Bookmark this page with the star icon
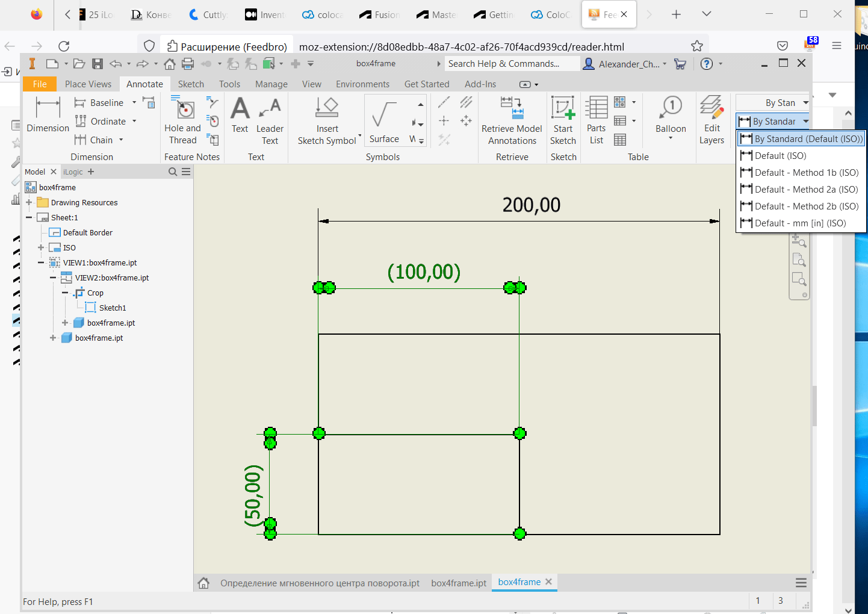Viewport: 868px width, 614px height. coord(697,46)
